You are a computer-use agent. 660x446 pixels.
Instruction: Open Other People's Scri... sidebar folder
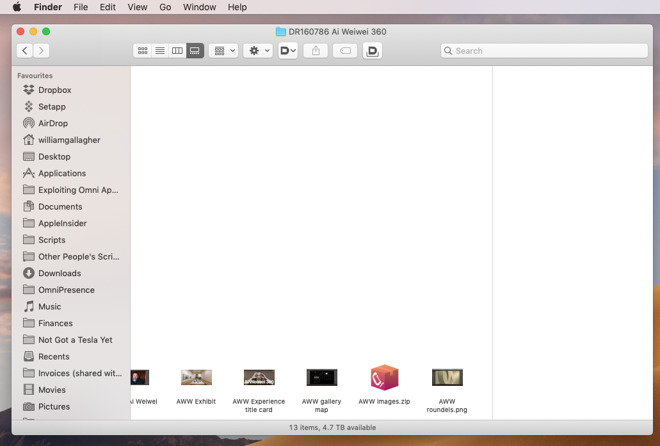point(71,257)
